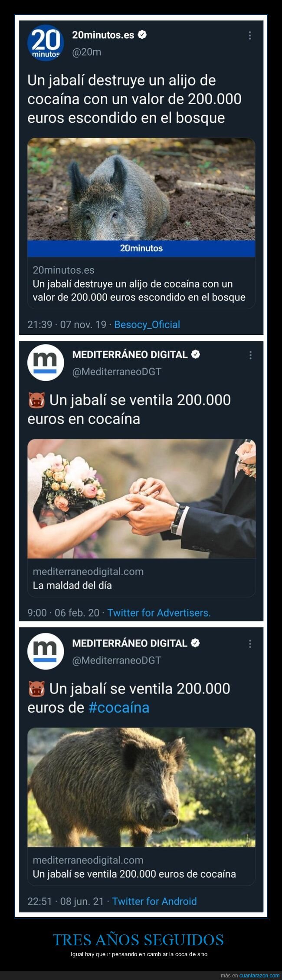The width and height of the screenshot is (282, 980).
Task: Open Twitter for Android source link
Action: (x=154, y=901)
